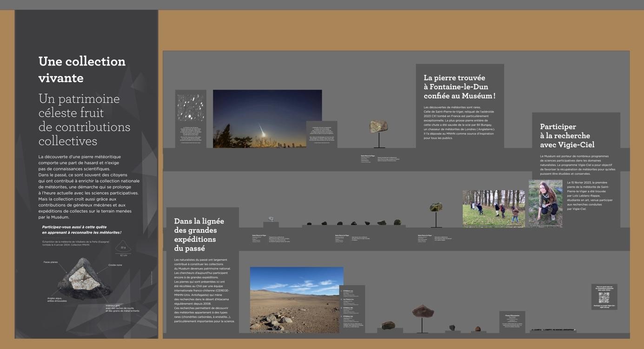Open the star-streak telescope image

click(x=191, y=108)
